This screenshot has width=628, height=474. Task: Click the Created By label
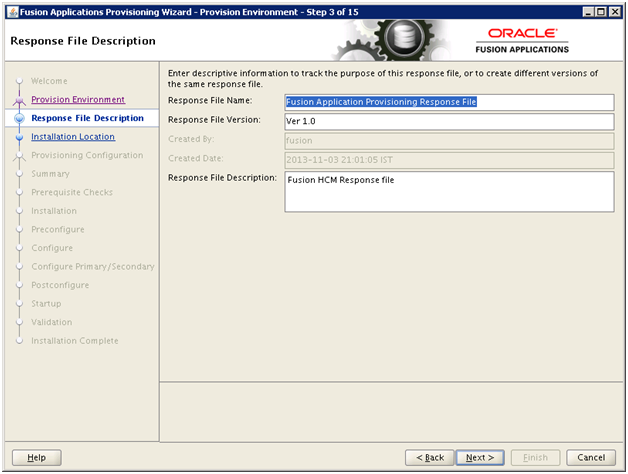191,139
